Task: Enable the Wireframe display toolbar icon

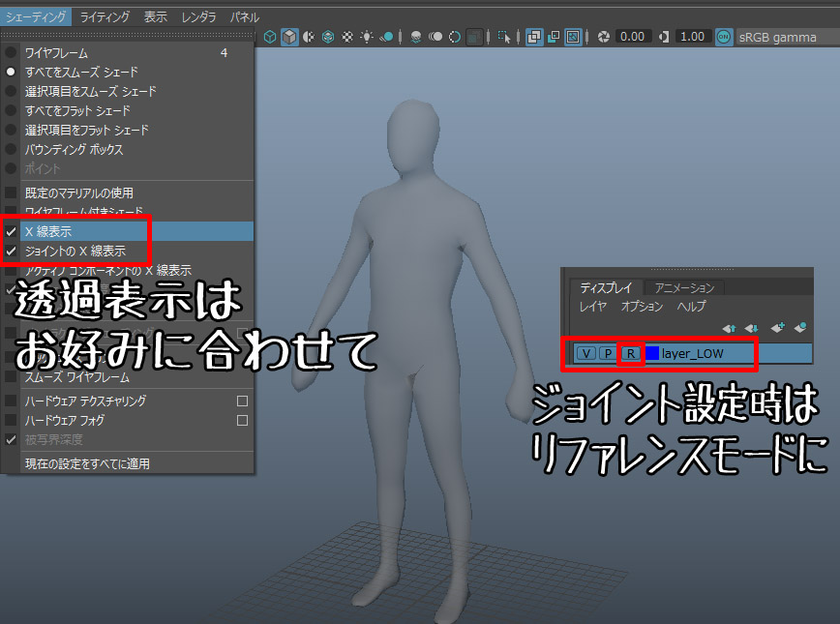Action: (270, 37)
